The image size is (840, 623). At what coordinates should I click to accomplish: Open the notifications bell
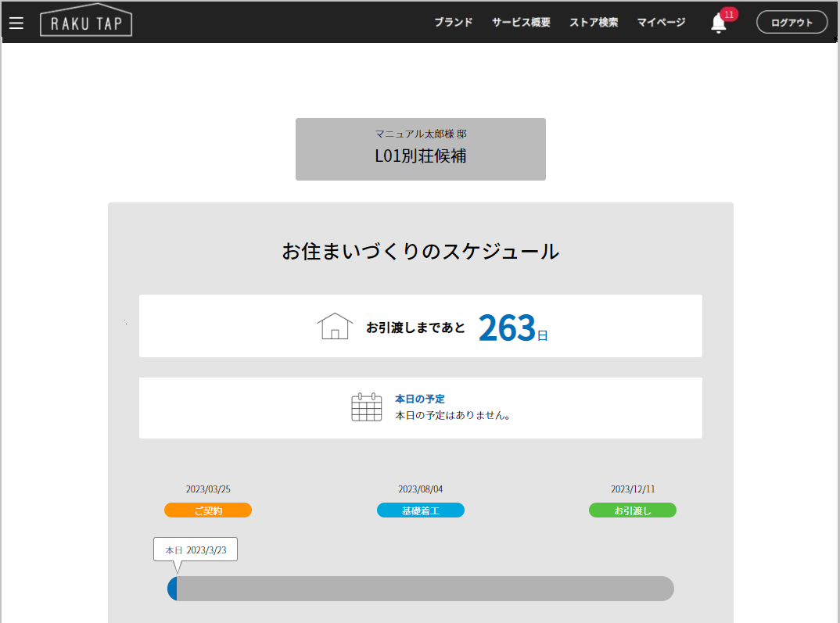pyautogui.click(x=718, y=24)
